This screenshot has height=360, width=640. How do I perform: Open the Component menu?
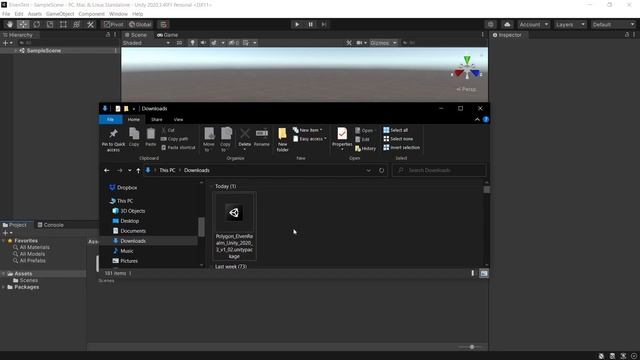tap(91, 14)
